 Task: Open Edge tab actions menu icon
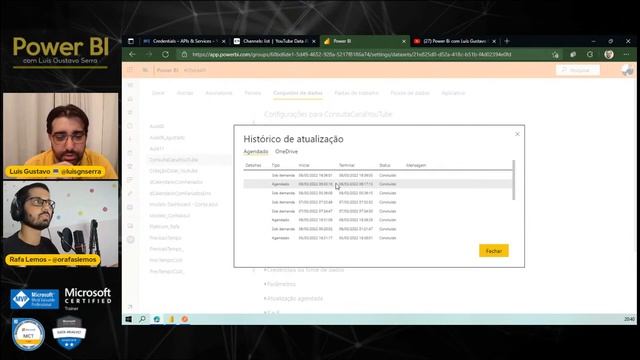pyautogui.click(x=131, y=41)
